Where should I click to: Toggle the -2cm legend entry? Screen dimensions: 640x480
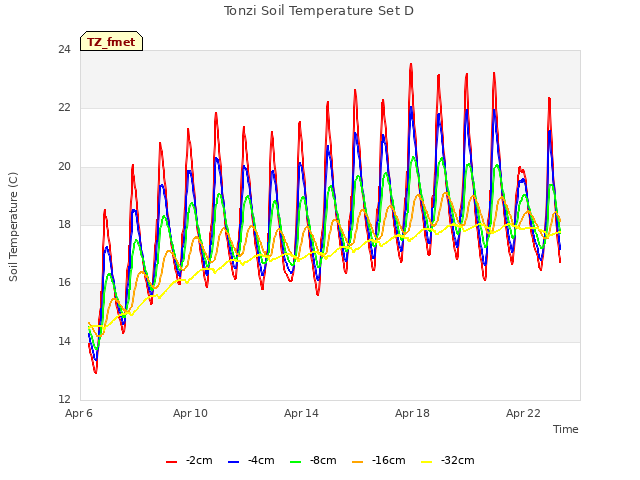click(189, 460)
